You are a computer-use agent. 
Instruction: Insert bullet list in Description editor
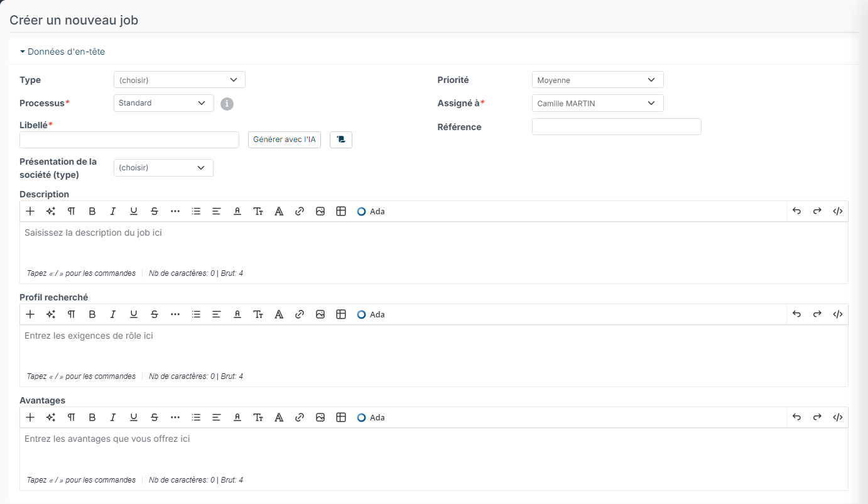196,211
